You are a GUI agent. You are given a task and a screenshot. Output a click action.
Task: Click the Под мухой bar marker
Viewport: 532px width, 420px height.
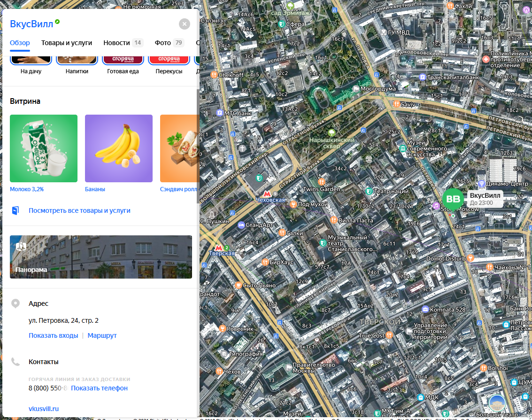point(293,204)
